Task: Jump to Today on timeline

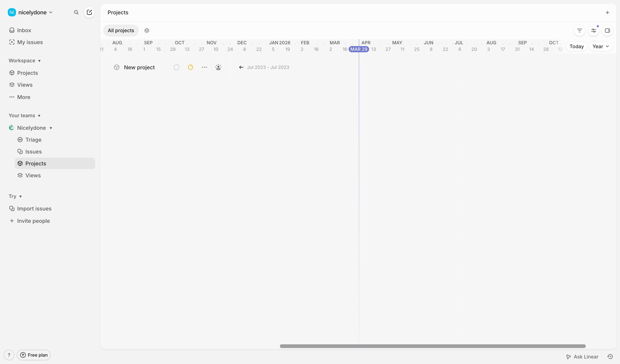Action: coord(577,47)
